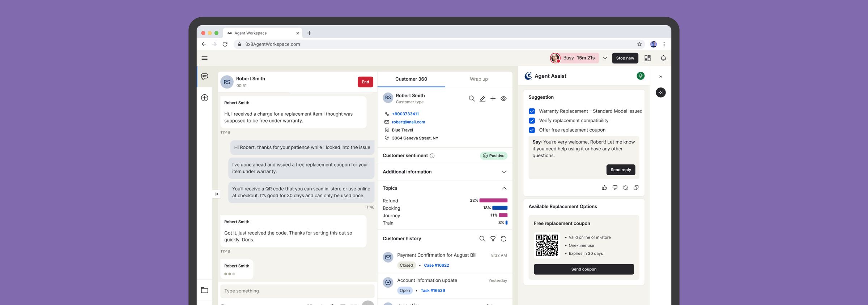
Task: Open the hamburger menu icon
Action: 204,58
